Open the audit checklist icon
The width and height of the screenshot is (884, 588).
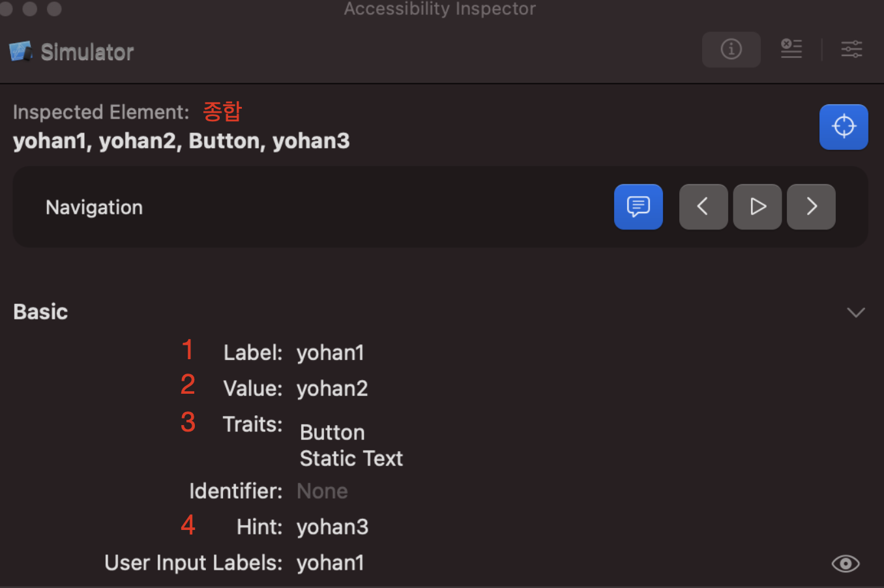pyautogui.click(x=791, y=49)
